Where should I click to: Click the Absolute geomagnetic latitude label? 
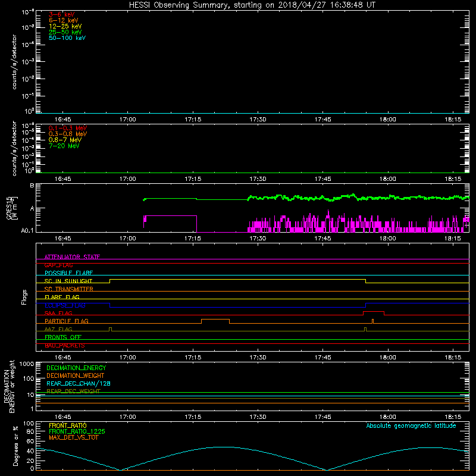(411, 425)
